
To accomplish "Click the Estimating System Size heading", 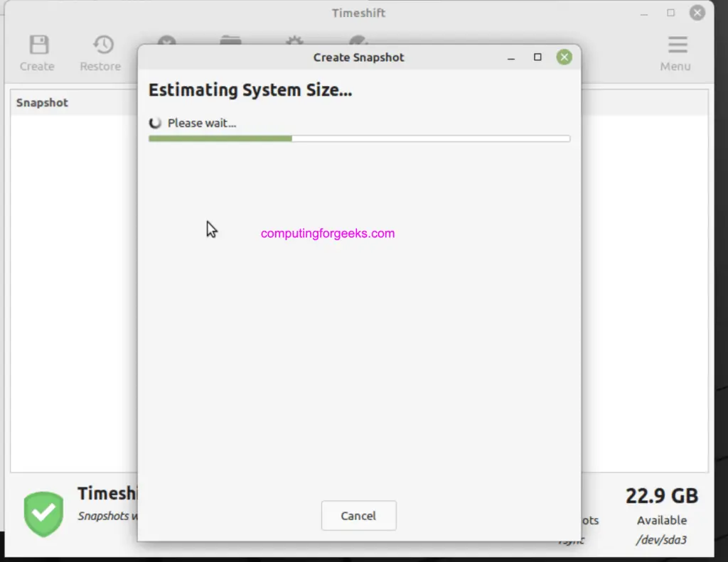I will point(250,90).
